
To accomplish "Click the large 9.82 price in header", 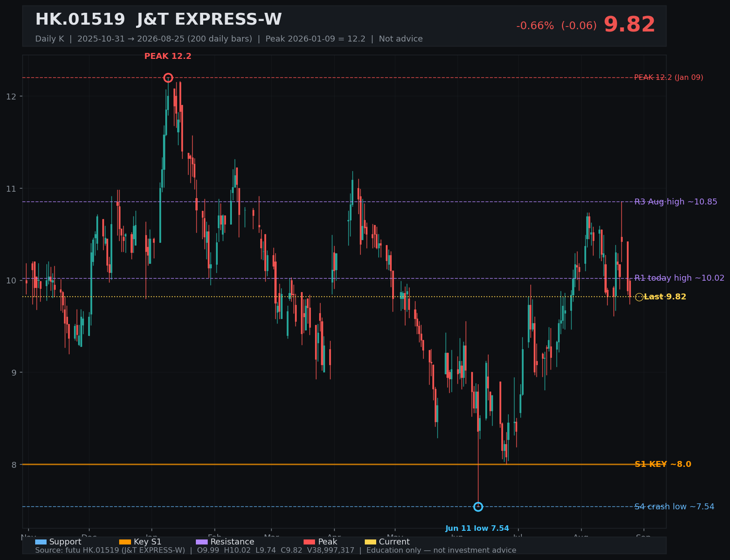I will pos(630,25).
